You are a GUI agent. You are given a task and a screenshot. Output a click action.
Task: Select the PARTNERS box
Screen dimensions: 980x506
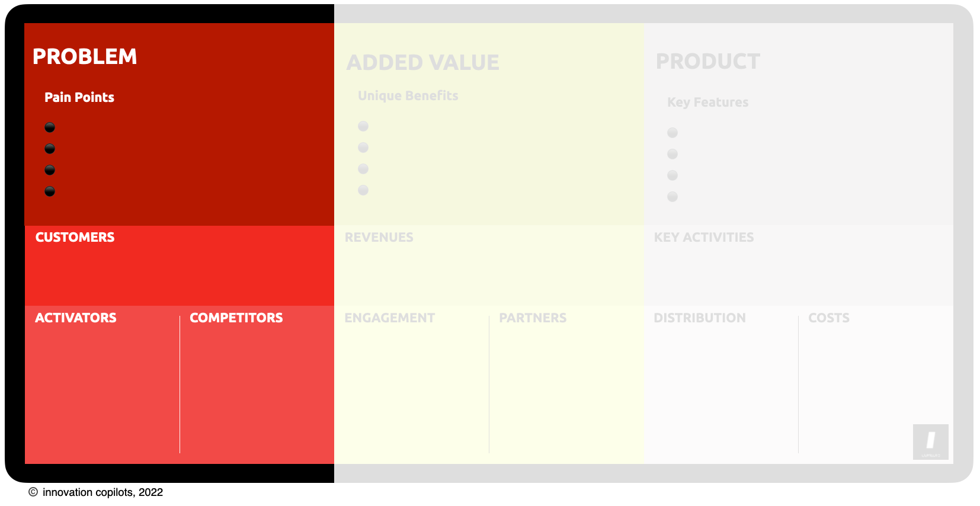coord(566,385)
